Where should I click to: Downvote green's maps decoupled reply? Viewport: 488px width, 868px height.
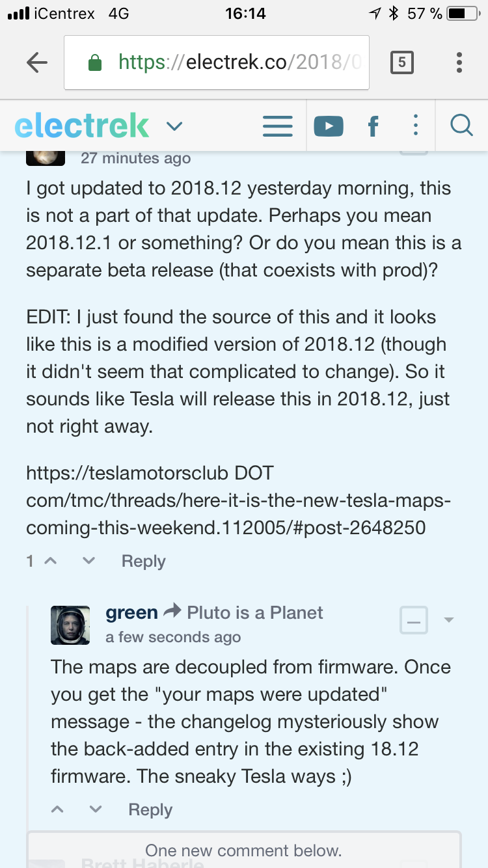pos(96,809)
